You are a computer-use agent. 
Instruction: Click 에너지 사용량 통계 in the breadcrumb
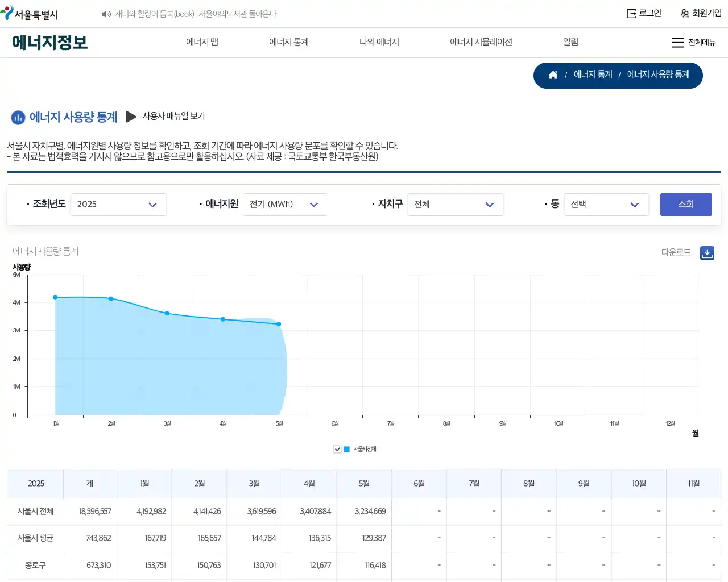click(659, 74)
